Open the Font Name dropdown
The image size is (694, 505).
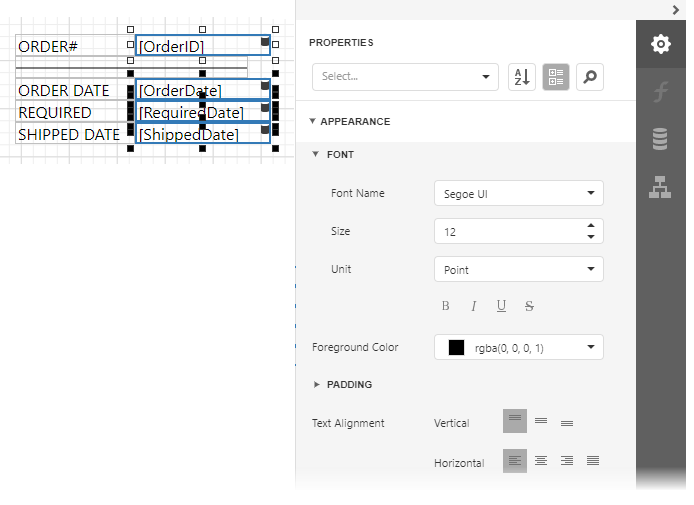(518, 193)
